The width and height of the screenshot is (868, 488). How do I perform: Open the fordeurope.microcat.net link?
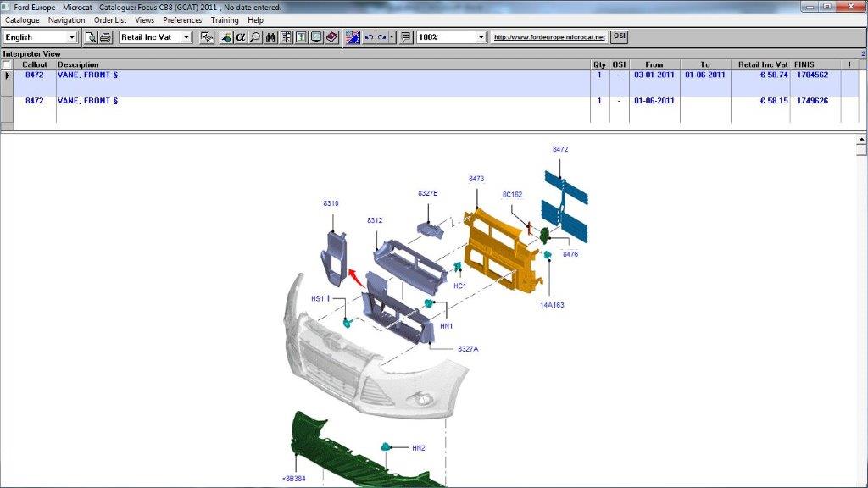(x=549, y=37)
